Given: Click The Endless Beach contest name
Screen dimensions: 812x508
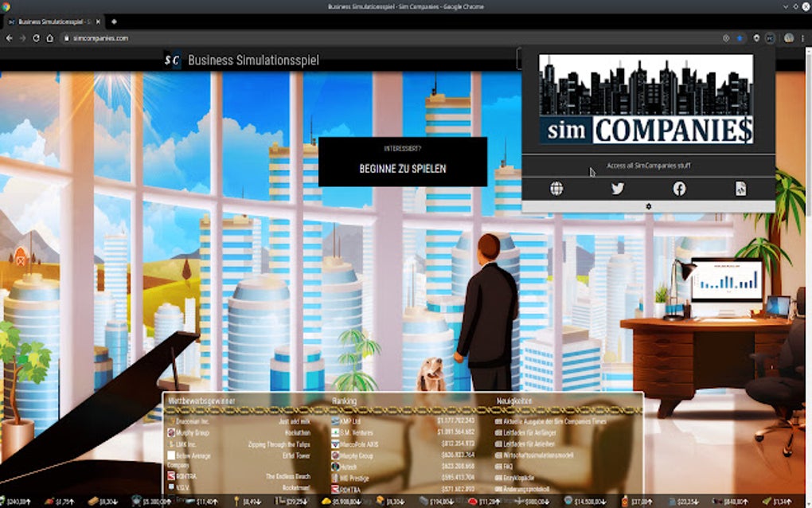Looking at the screenshot, I should tap(288, 476).
